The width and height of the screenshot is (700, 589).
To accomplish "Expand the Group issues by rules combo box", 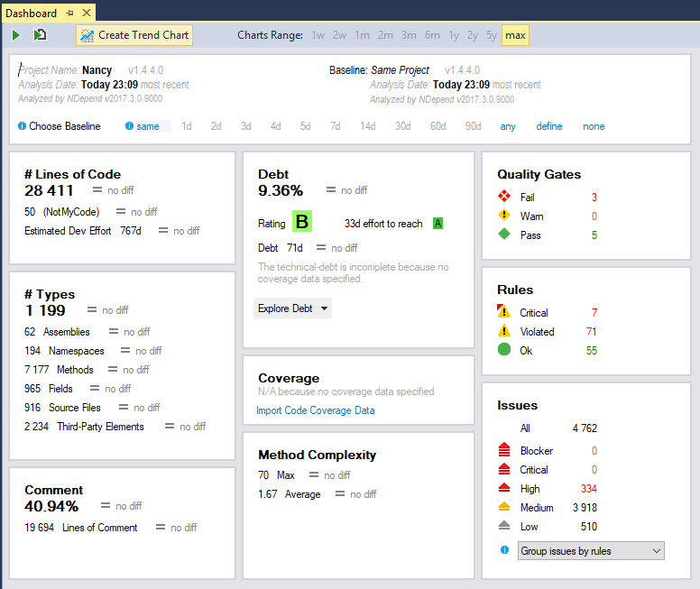I will tap(591, 550).
